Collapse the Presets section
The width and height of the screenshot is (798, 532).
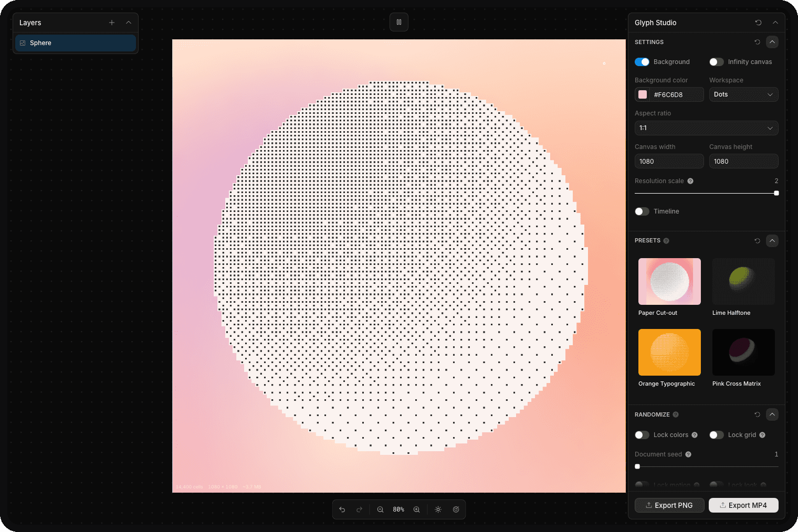[x=772, y=241]
